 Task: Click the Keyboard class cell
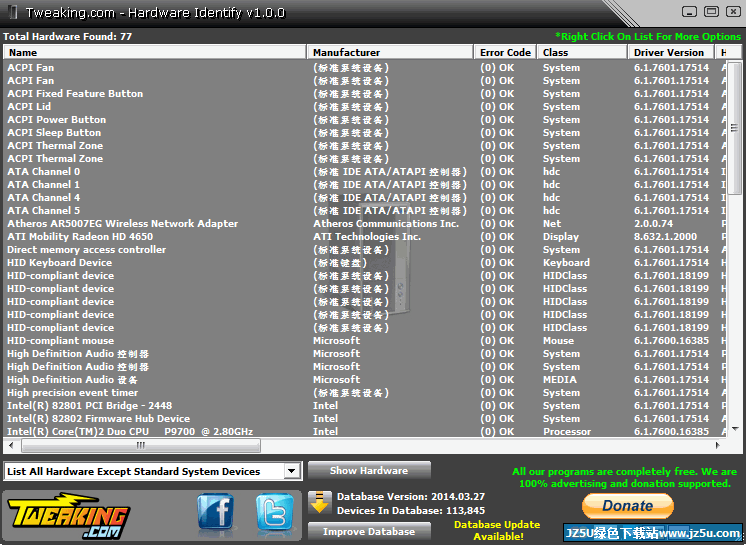click(566, 263)
